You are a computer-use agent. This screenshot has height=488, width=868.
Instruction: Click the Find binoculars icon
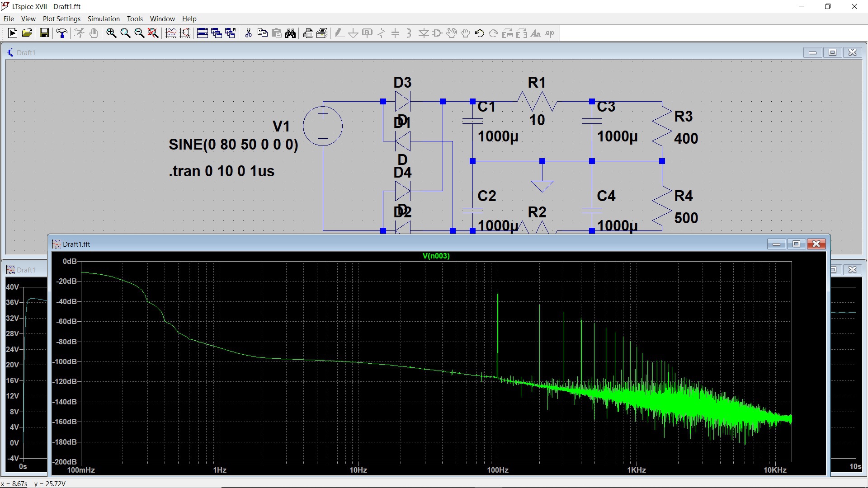[x=290, y=33]
